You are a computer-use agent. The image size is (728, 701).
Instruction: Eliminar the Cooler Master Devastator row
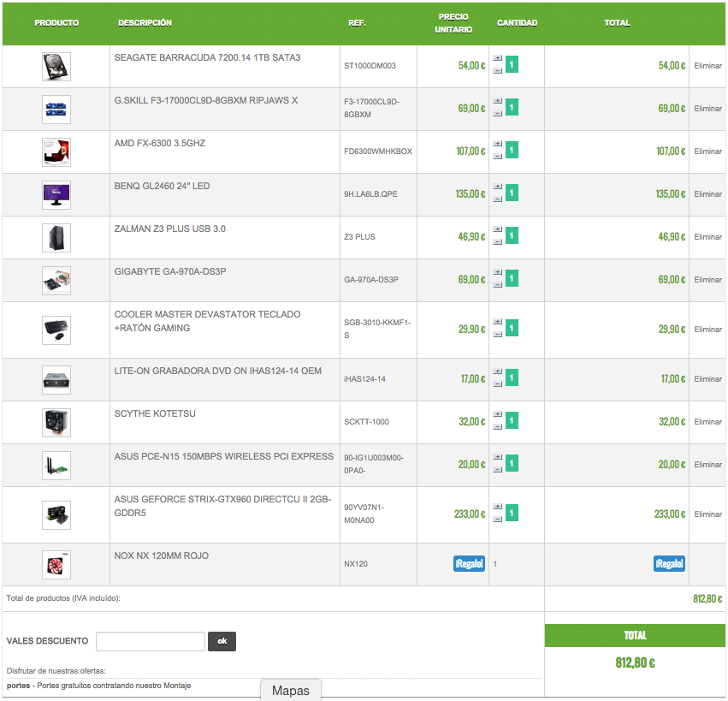pos(707,330)
